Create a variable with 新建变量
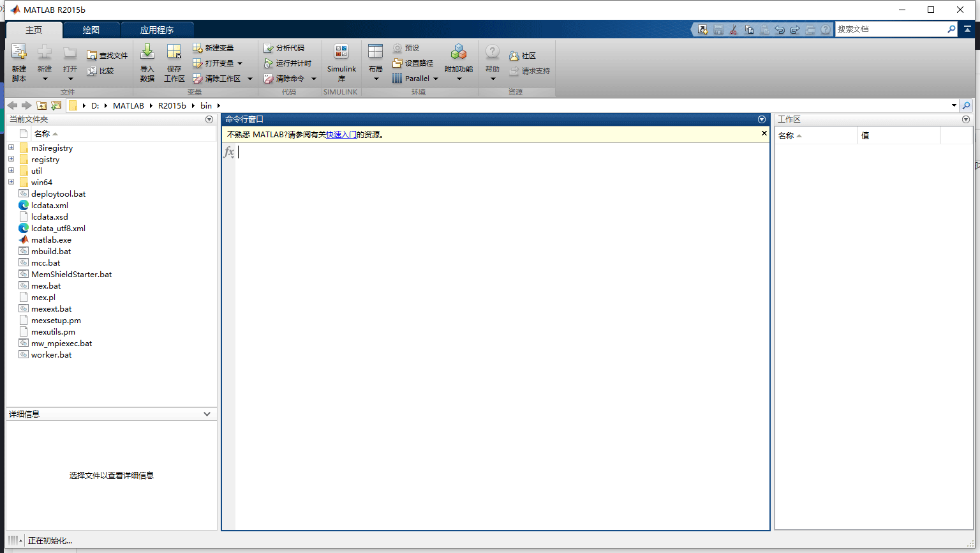The height and width of the screenshot is (553, 980). pos(213,48)
